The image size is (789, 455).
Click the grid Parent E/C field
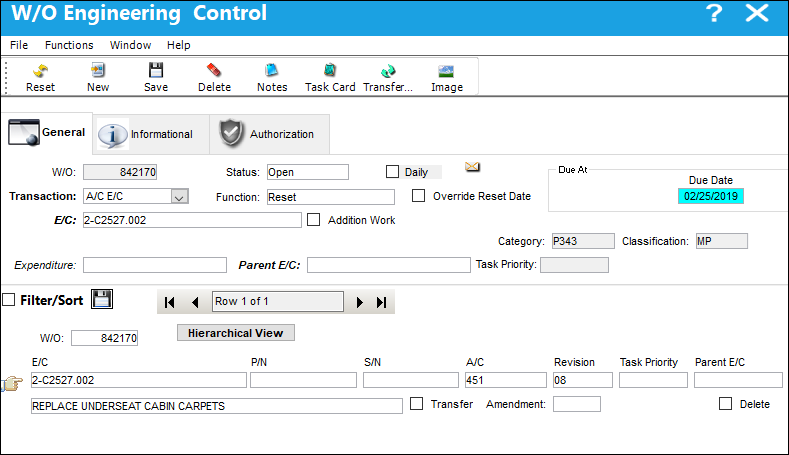tap(738, 380)
